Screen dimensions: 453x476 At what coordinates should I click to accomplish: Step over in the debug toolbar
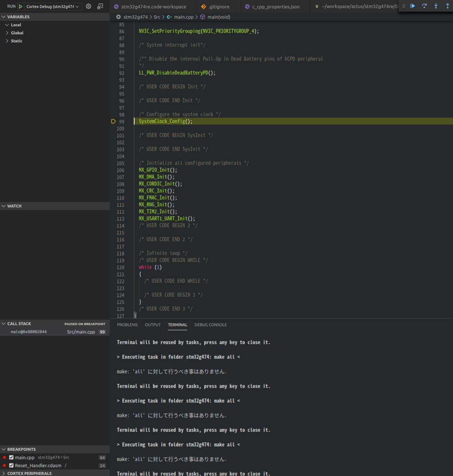[424, 6]
